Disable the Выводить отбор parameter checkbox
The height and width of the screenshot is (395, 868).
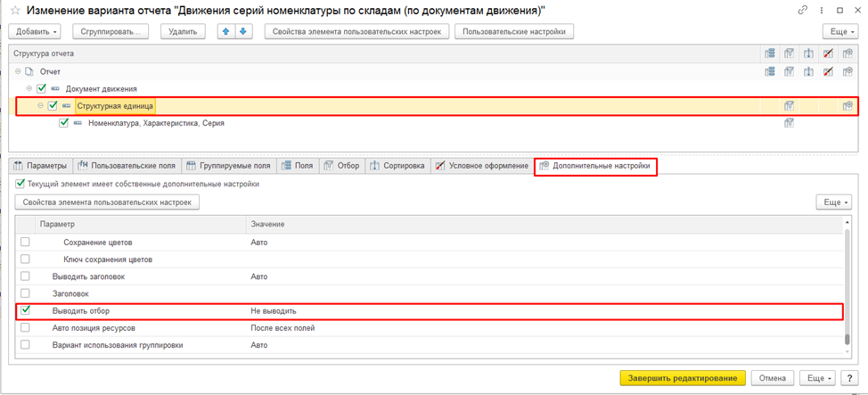(x=25, y=311)
